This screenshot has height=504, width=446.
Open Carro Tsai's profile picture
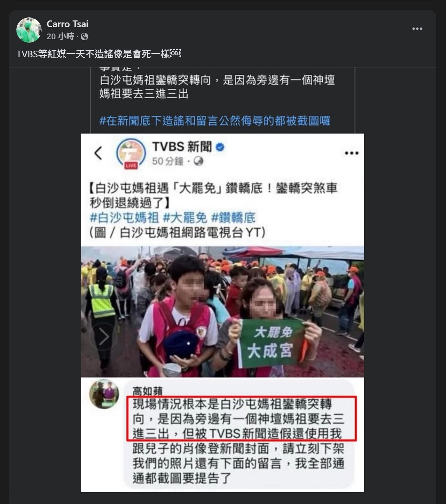29,30
